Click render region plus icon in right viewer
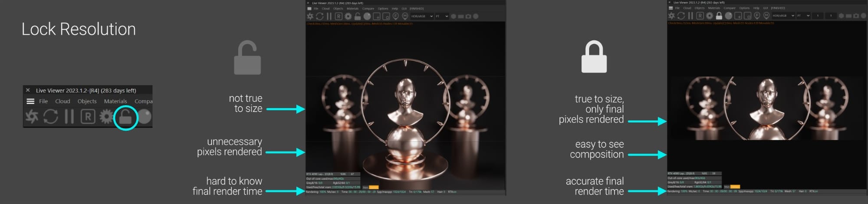The width and height of the screenshot is (868, 204). coord(738,16)
